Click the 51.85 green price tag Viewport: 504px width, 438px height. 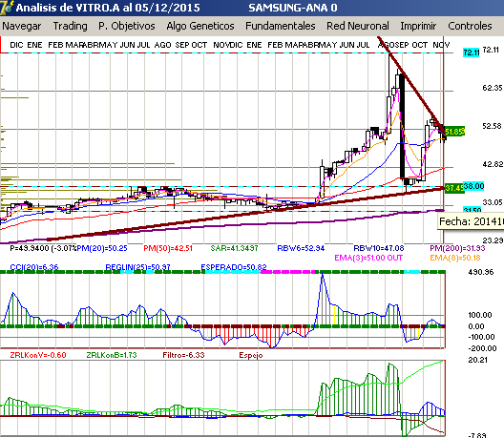tap(454, 132)
